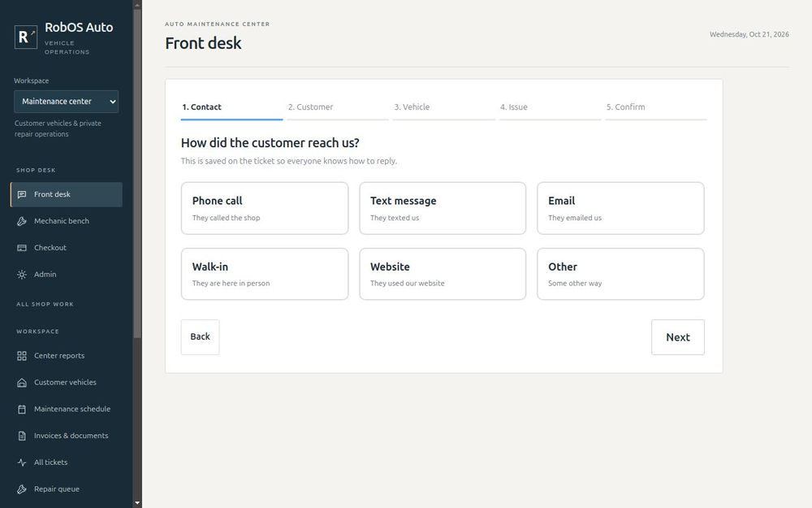812x508 pixels.
Task: Click the 'Wednesday, Oct 21, 2026' date
Action: pyautogui.click(x=749, y=35)
